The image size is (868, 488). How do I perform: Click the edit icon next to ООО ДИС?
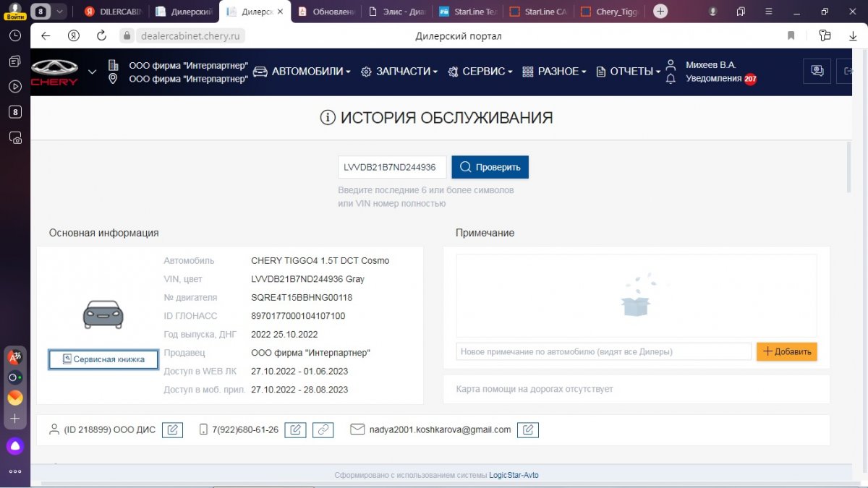(172, 429)
